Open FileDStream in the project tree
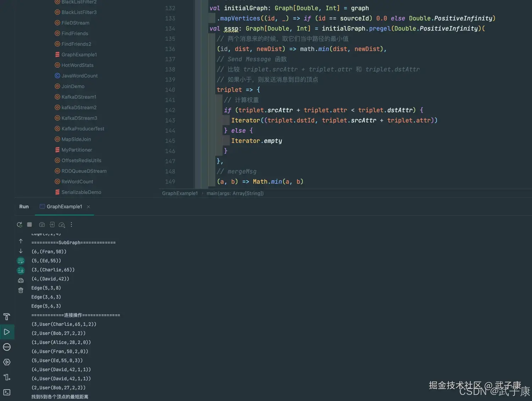The width and height of the screenshot is (532, 401). [x=75, y=23]
